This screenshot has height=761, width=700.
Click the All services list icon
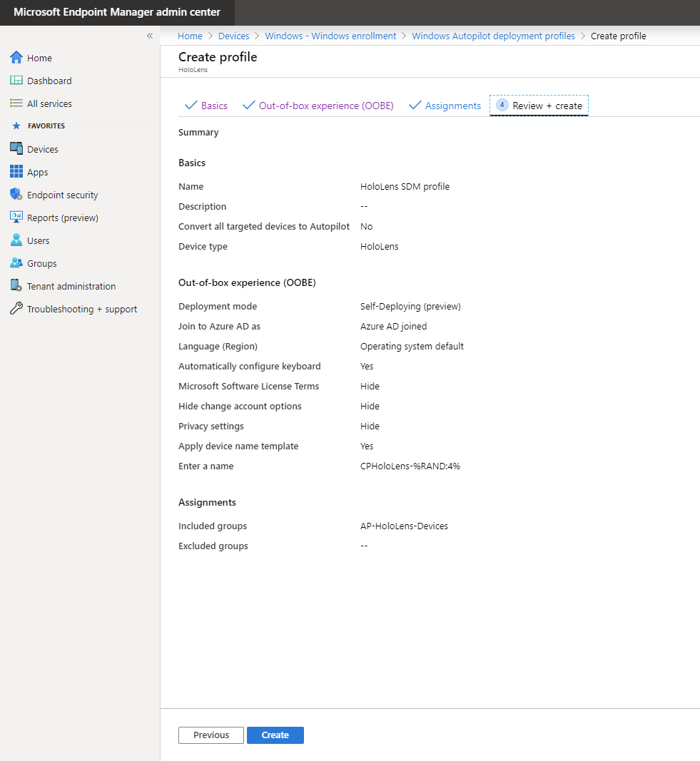tap(16, 103)
